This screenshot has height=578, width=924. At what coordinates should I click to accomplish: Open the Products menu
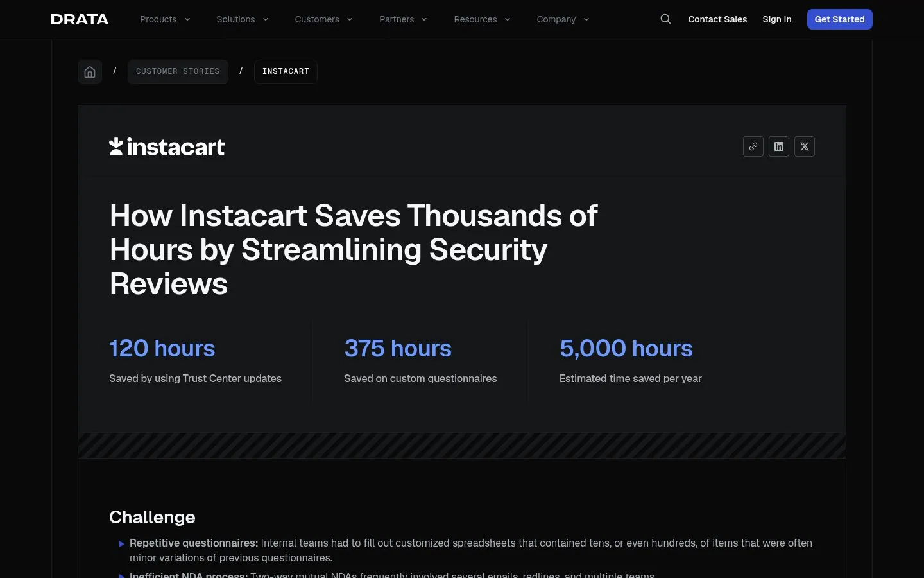tap(158, 19)
